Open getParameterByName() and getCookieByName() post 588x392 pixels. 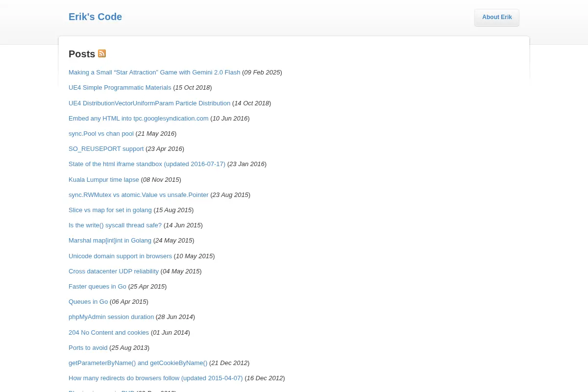[138, 363]
